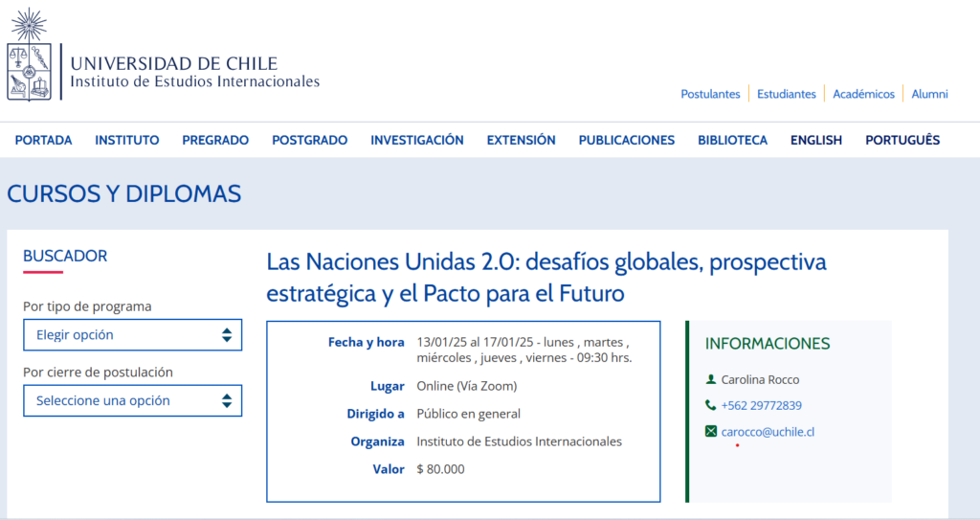
Task: Click the envelope icon beside carocco@uchile.cl
Action: [x=711, y=431]
